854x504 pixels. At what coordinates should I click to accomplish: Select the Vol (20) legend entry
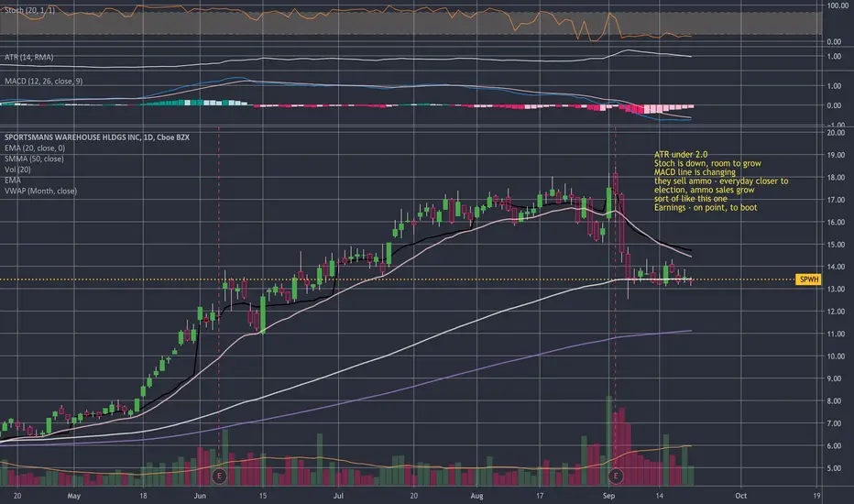tap(18, 170)
